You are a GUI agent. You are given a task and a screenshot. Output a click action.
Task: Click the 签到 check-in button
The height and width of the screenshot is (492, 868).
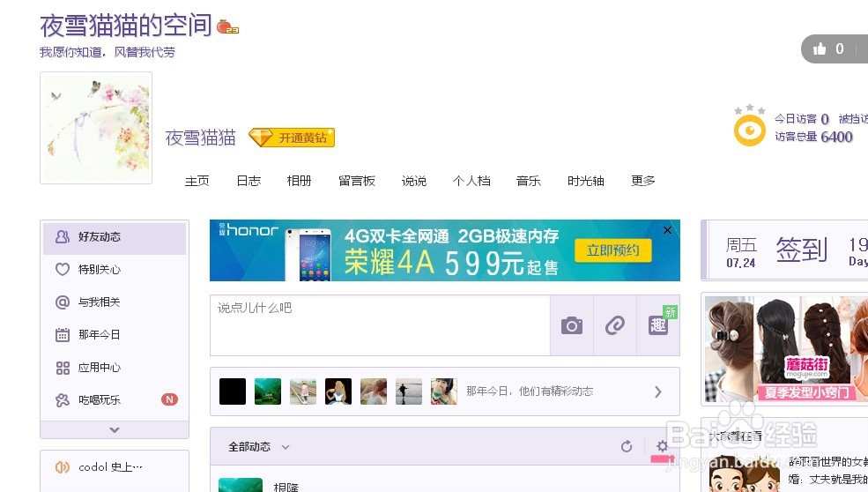tap(802, 250)
